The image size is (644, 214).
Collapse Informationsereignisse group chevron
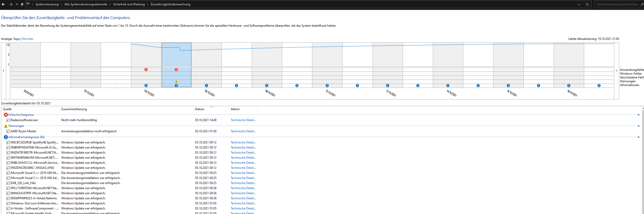(638, 137)
